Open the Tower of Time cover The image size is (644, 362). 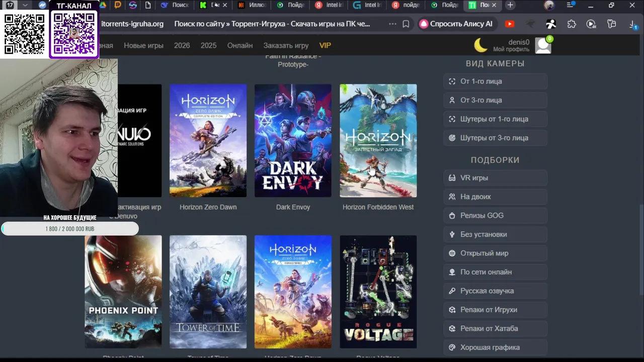pyautogui.click(x=208, y=292)
